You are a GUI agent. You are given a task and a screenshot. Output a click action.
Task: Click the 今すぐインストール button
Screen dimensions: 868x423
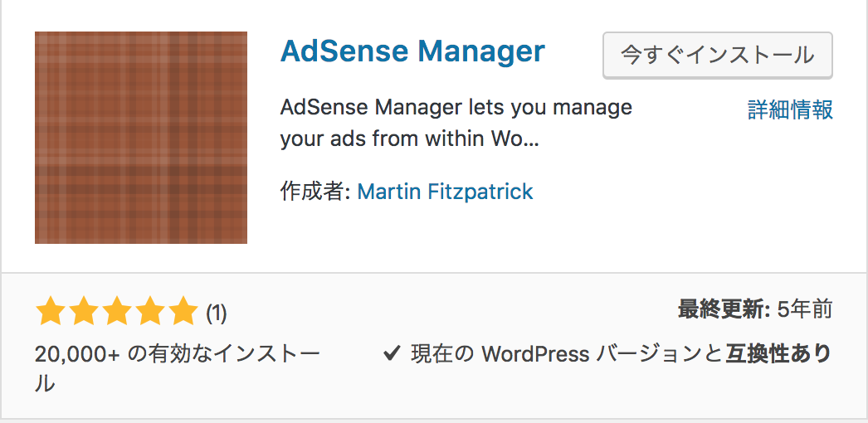tap(718, 56)
